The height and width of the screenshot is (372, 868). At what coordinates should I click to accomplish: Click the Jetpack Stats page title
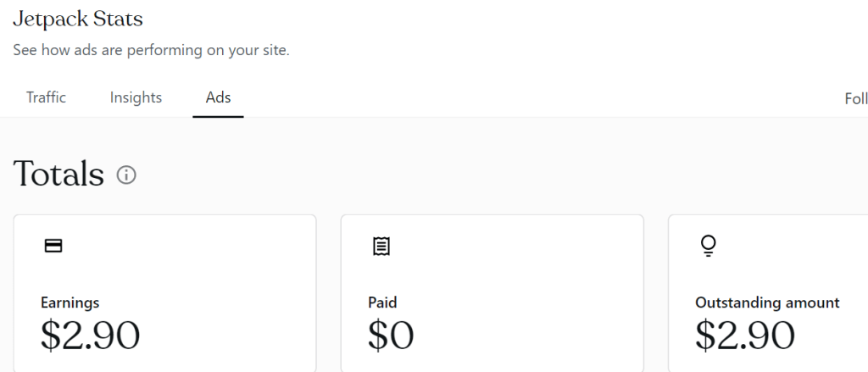pos(78,19)
